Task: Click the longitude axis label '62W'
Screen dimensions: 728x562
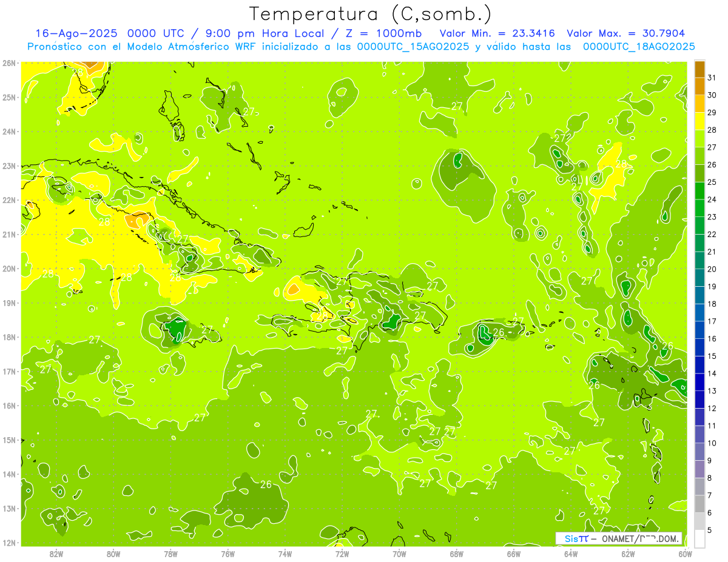Action: [628, 554]
